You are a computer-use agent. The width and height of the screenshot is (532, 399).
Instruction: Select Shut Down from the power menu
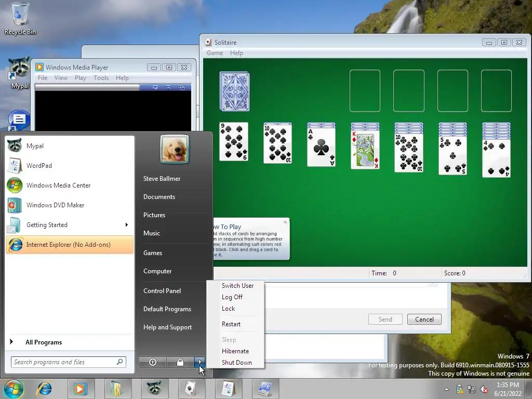237,362
